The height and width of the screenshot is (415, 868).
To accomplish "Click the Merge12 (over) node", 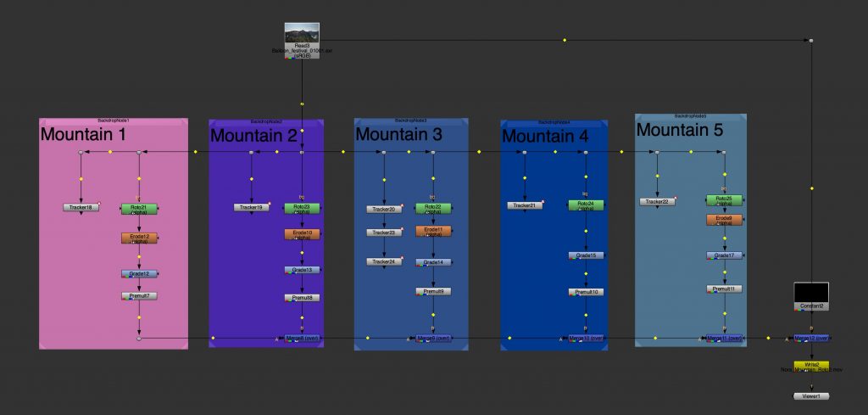I will tap(811, 338).
